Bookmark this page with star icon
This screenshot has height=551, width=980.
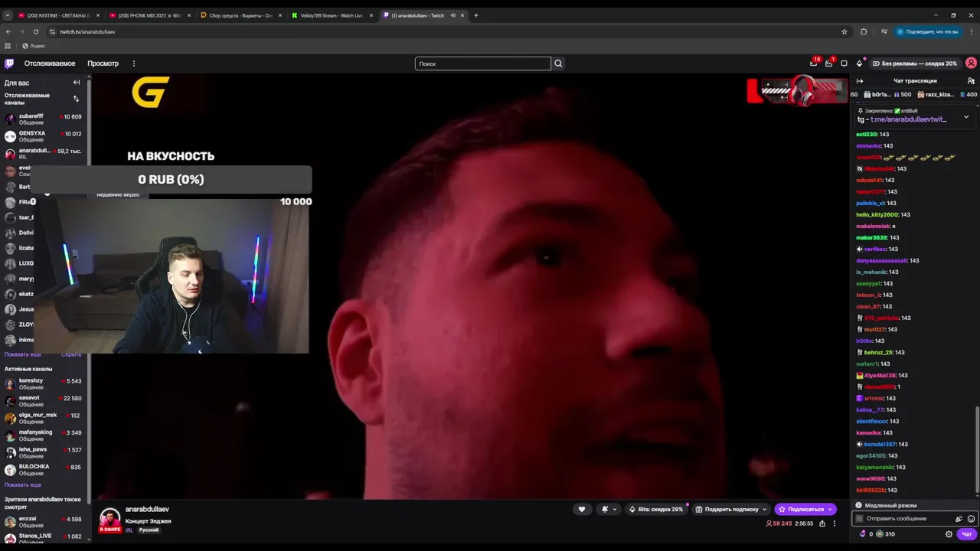coord(844,31)
